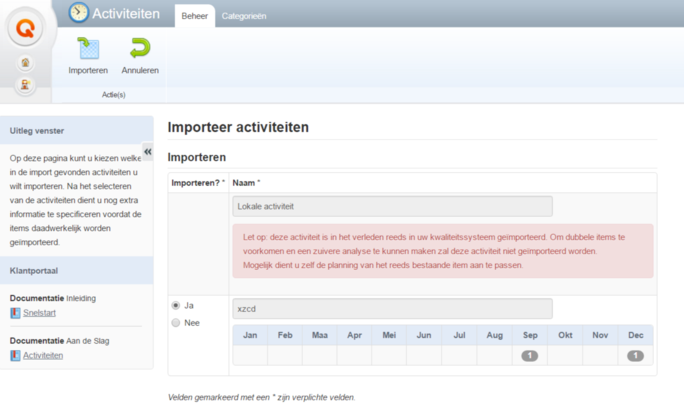
Task: Switch to the Beheer tab
Action: pos(194,16)
